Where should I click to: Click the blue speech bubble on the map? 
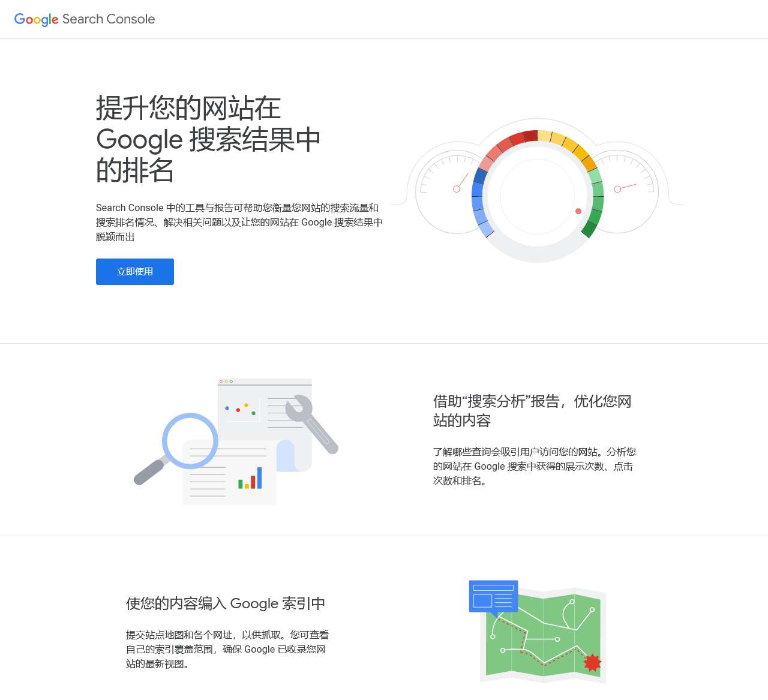coord(493,597)
